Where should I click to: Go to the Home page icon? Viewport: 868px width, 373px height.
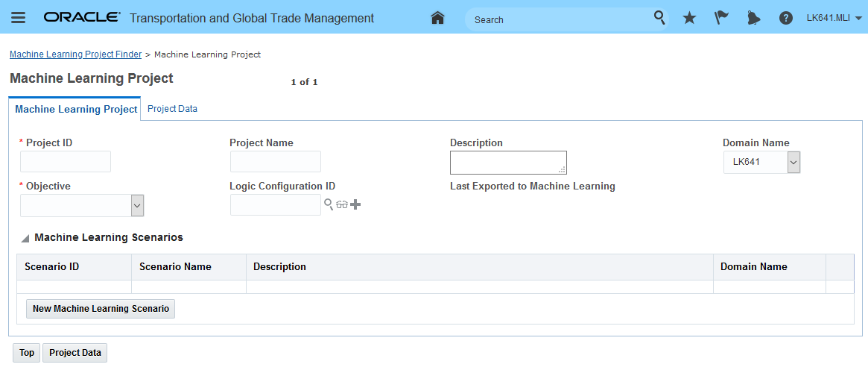[x=438, y=18]
